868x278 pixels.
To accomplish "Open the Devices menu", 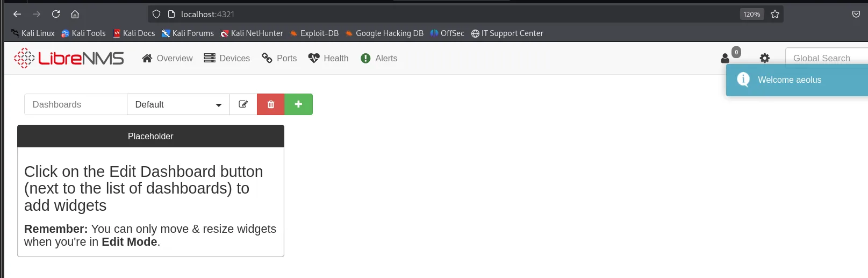I will [x=227, y=58].
